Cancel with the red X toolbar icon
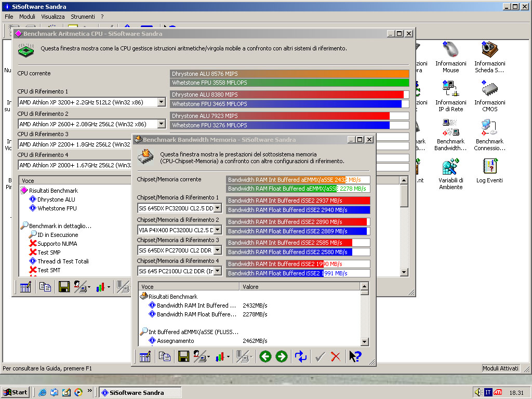The width and height of the screenshot is (532, 399). tap(336, 356)
